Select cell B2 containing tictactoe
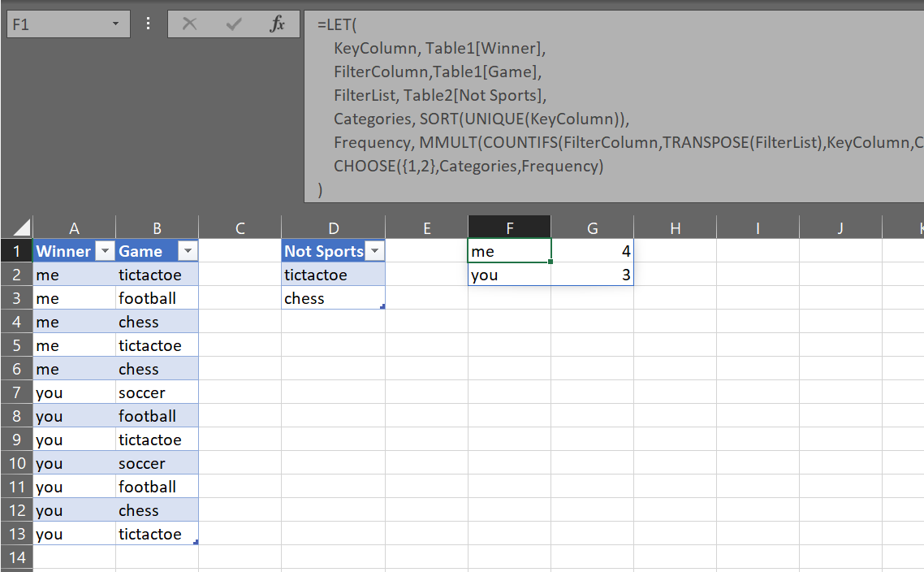The image size is (924, 572). pyautogui.click(x=158, y=275)
